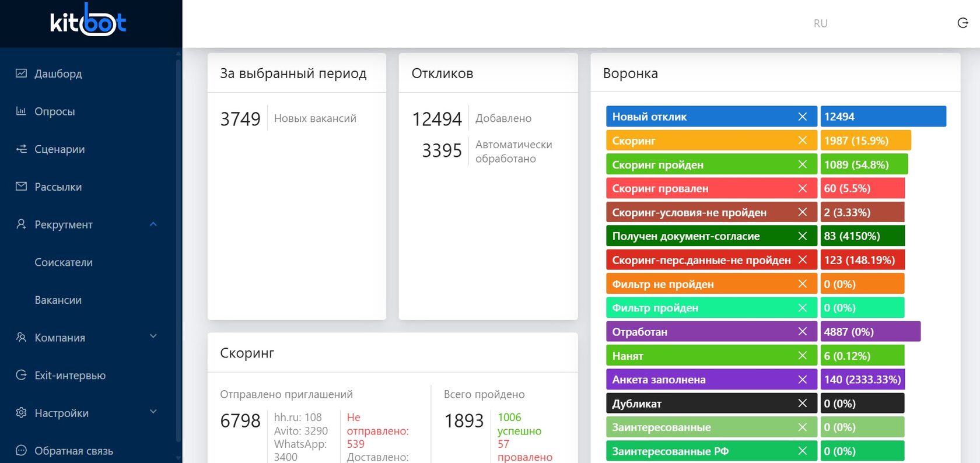The width and height of the screenshot is (980, 463).
Task: Click the 1893 Всего пройдено count
Action: tap(464, 420)
